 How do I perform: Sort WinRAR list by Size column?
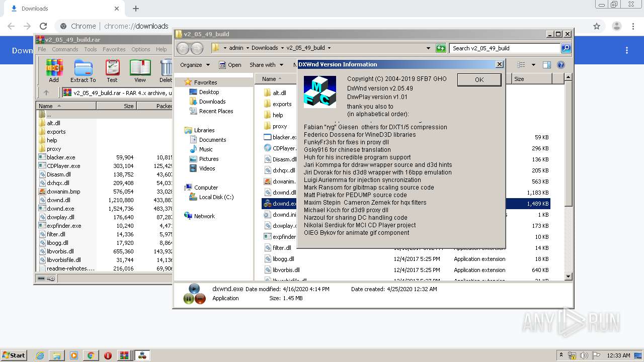coord(116,106)
